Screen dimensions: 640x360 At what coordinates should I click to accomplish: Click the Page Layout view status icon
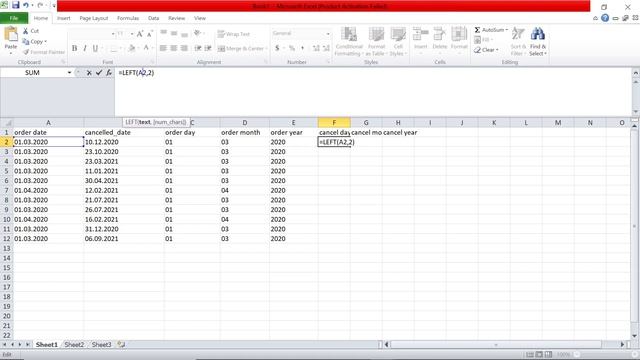[539, 355]
